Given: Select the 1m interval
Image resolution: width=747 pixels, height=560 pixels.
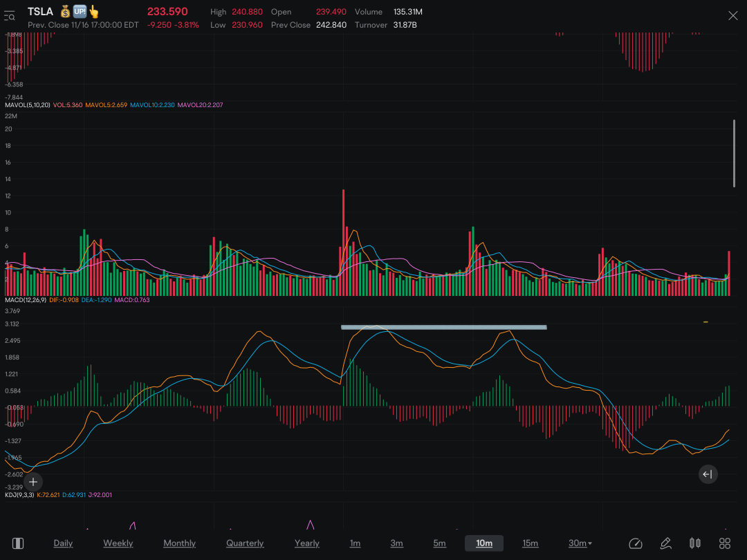Looking at the screenshot, I should click(355, 543).
